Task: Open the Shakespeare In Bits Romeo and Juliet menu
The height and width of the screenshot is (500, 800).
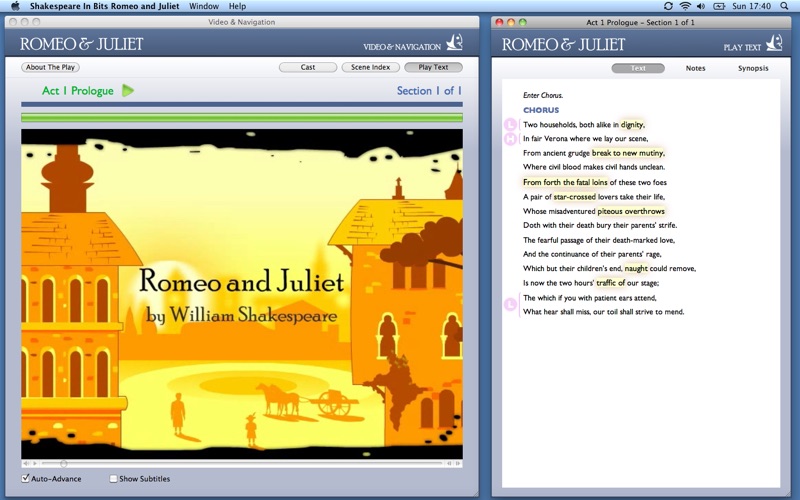Action: [105, 6]
